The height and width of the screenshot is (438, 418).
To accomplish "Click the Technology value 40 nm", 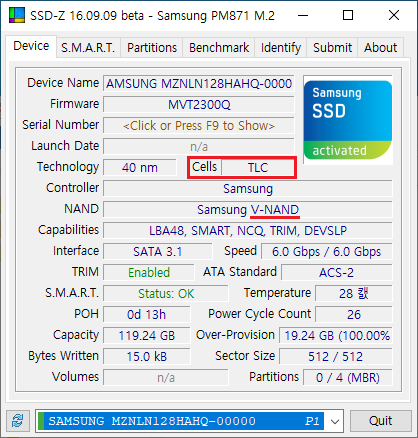I will [x=140, y=168].
